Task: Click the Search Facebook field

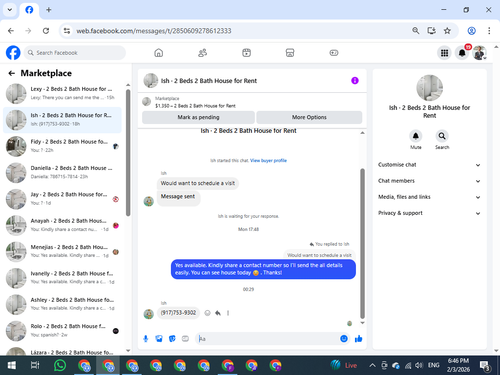Action: [x=75, y=53]
